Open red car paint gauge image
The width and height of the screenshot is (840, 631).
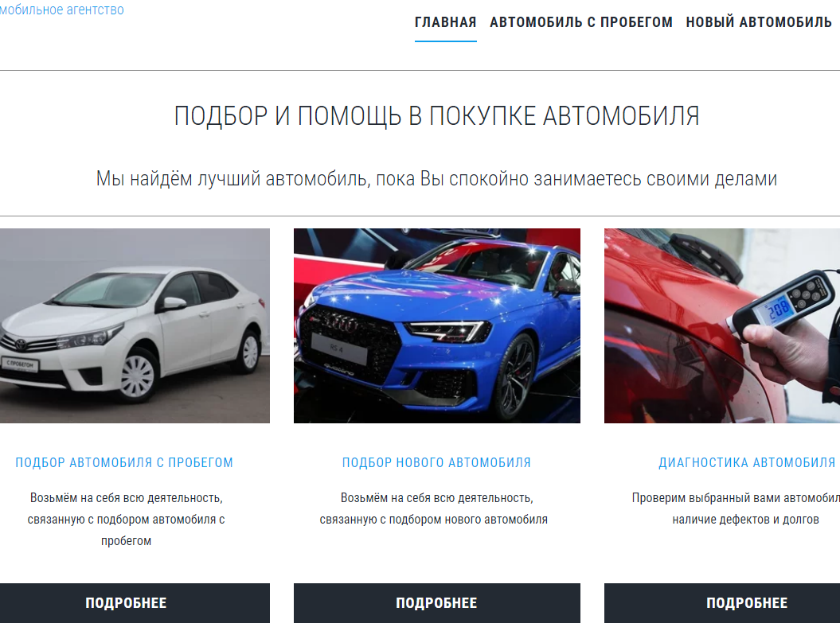[722, 326]
